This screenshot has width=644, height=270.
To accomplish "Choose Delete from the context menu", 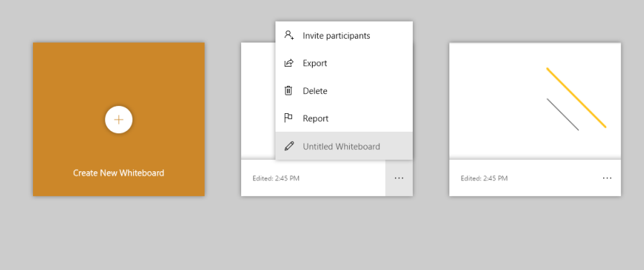I will tap(344, 90).
